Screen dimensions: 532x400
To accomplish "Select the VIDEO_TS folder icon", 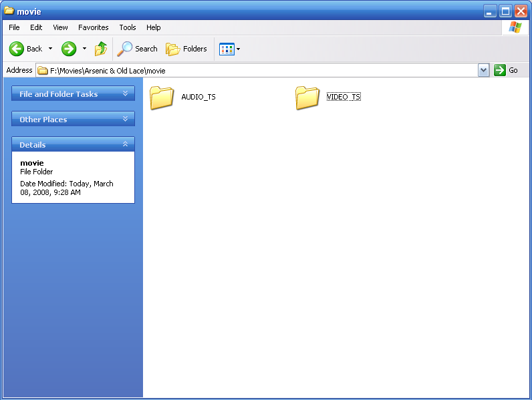I will coord(307,97).
